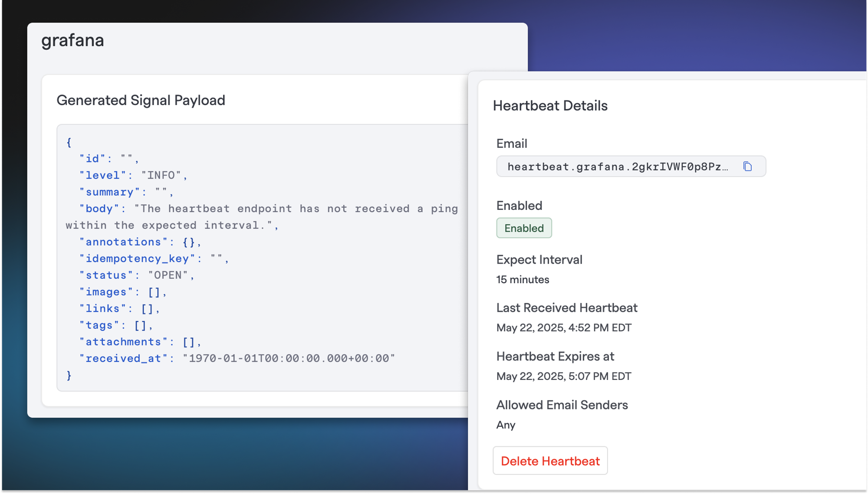Click the grafana title heading

(x=72, y=40)
